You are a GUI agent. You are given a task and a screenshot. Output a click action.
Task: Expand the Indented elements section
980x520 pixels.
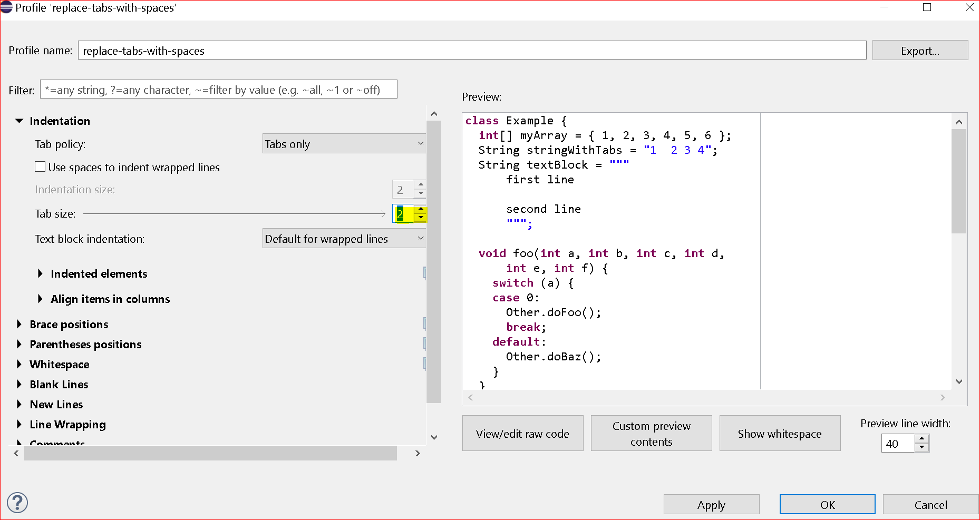[41, 273]
